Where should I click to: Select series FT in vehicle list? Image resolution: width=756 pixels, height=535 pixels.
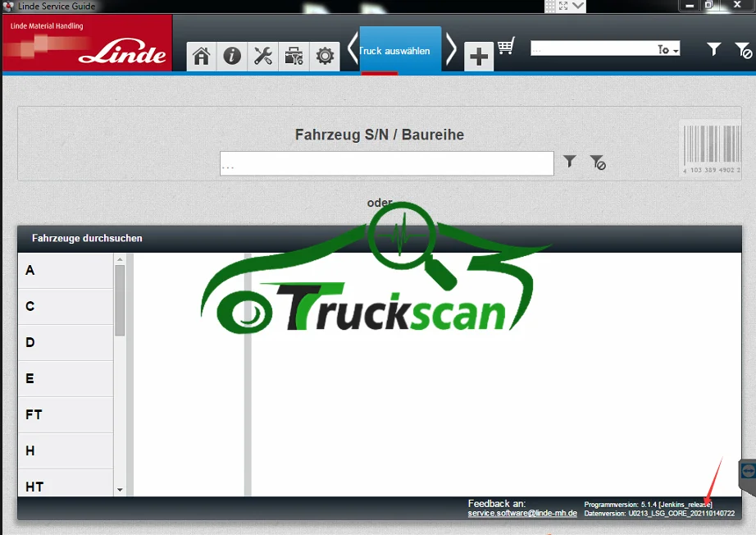[x=66, y=415]
